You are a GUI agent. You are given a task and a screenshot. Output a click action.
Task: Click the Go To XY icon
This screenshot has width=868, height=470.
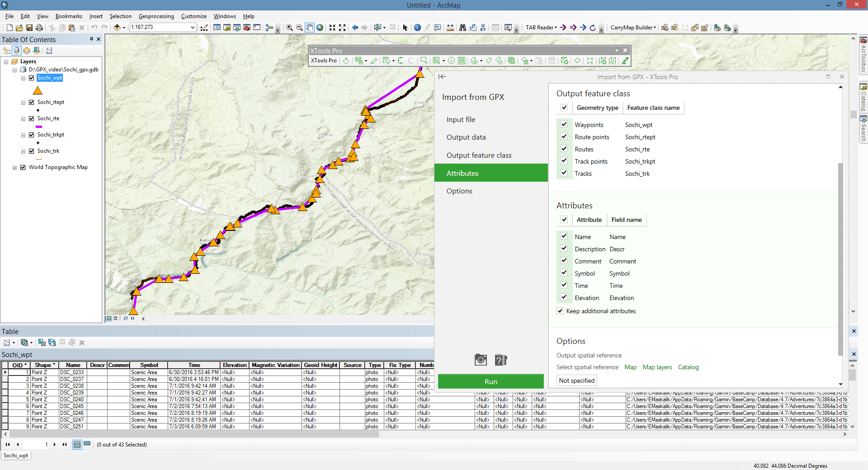pos(483,28)
